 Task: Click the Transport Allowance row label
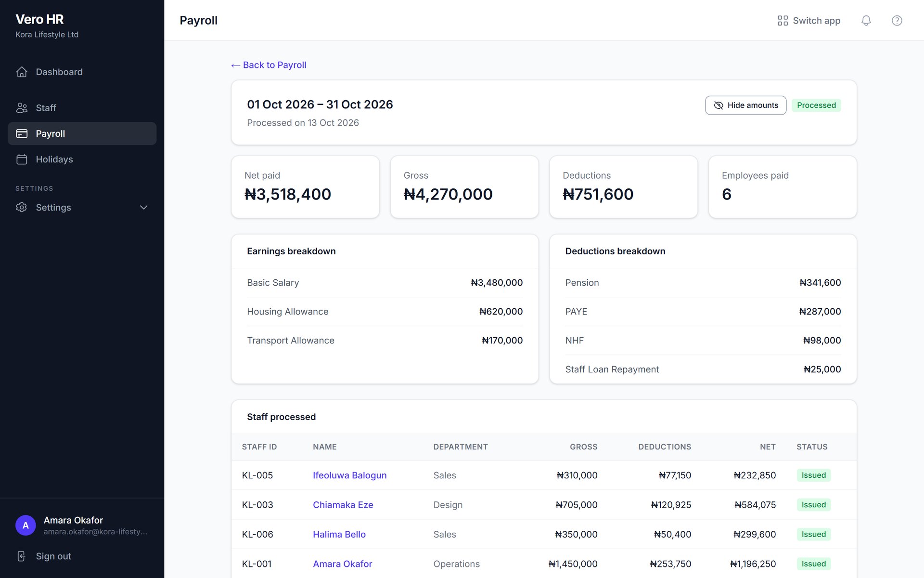(291, 341)
